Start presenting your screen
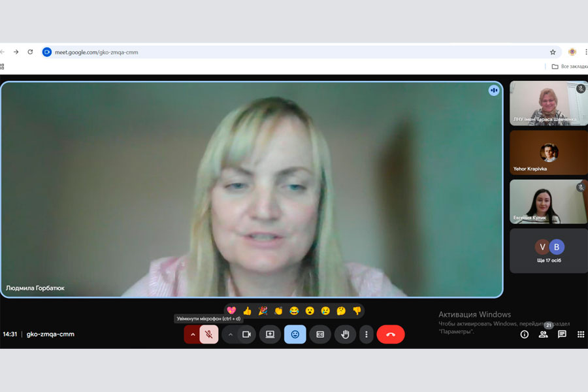This screenshot has width=588, height=392. 270,335
